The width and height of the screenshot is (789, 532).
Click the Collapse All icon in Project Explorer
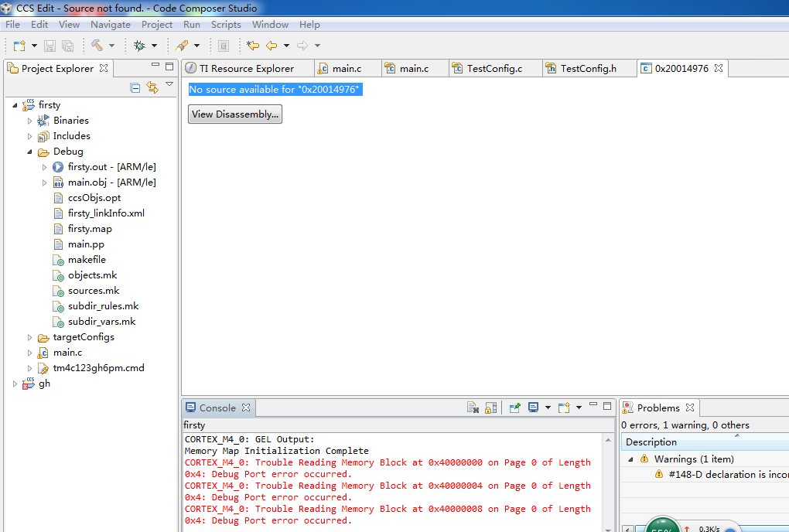135,87
